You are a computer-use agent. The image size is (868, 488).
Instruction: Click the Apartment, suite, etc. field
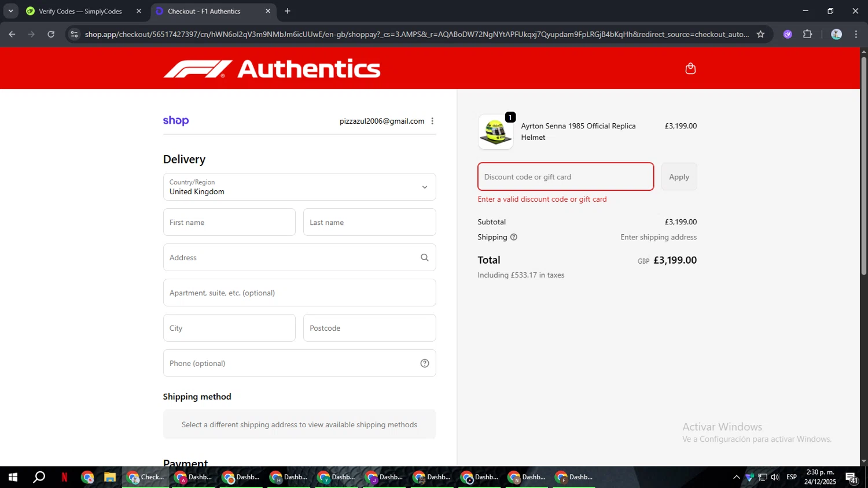[299, 293]
